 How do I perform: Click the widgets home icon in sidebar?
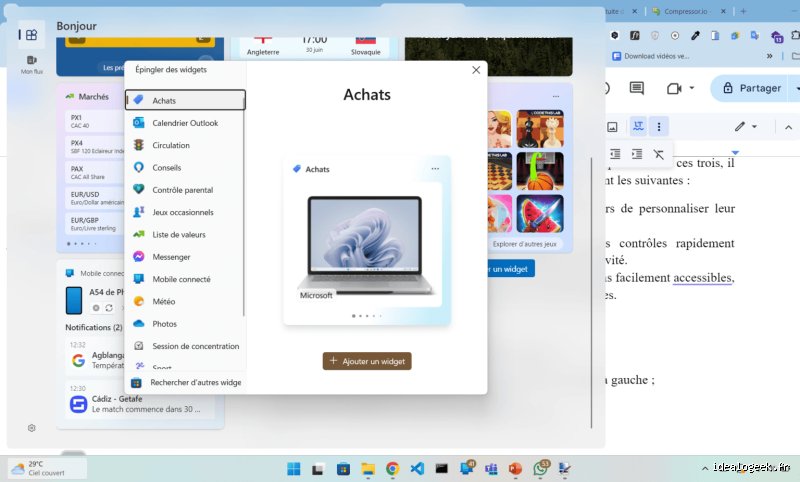coord(32,35)
